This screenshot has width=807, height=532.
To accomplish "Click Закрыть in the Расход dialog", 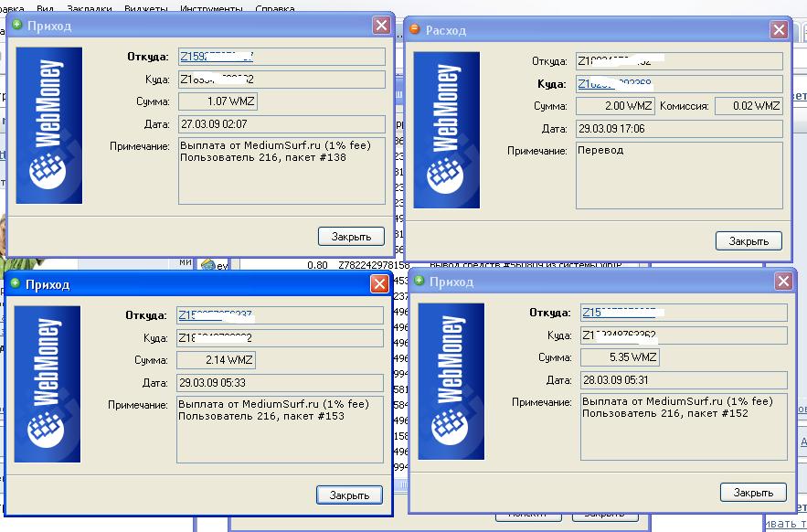I will click(749, 241).
